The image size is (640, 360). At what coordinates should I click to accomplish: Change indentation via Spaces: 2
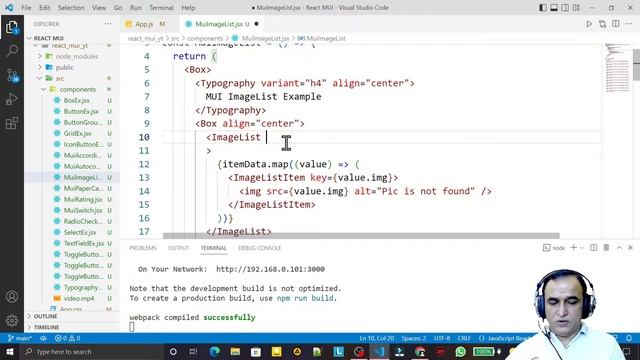coord(413,338)
